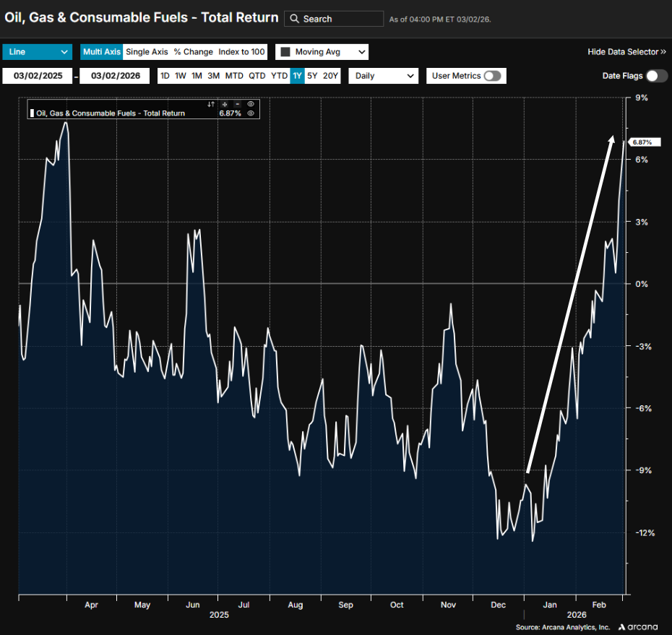Click the top eye icon in legend header

(251, 104)
